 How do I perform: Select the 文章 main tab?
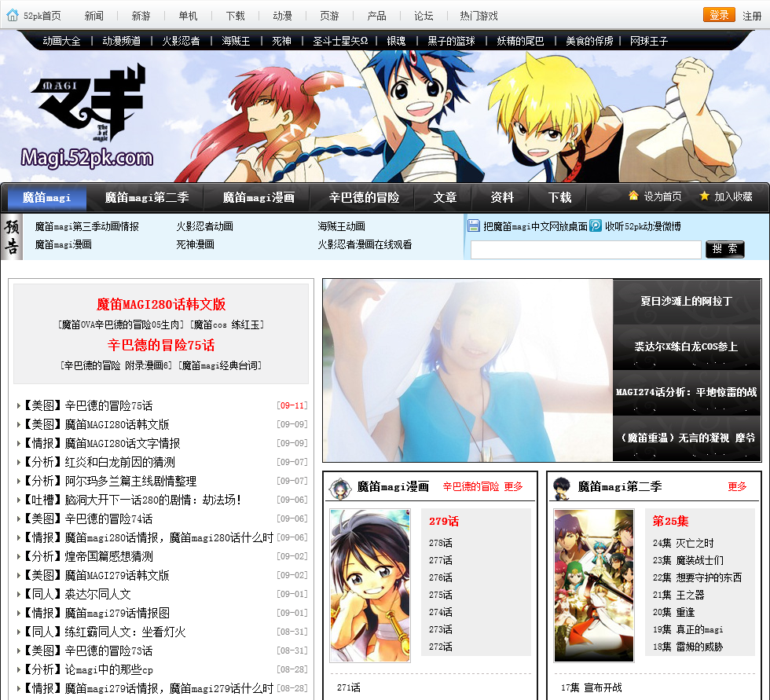tap(445, 197)
